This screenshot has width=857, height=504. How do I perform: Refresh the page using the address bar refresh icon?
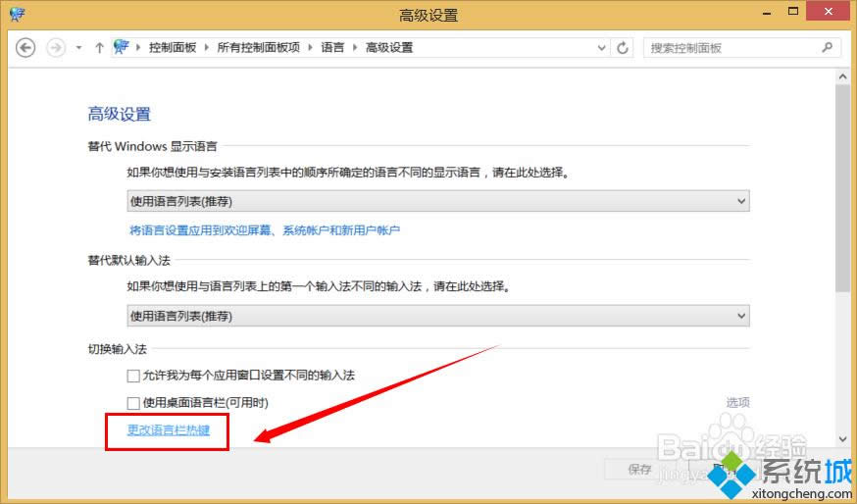[623, 47]
